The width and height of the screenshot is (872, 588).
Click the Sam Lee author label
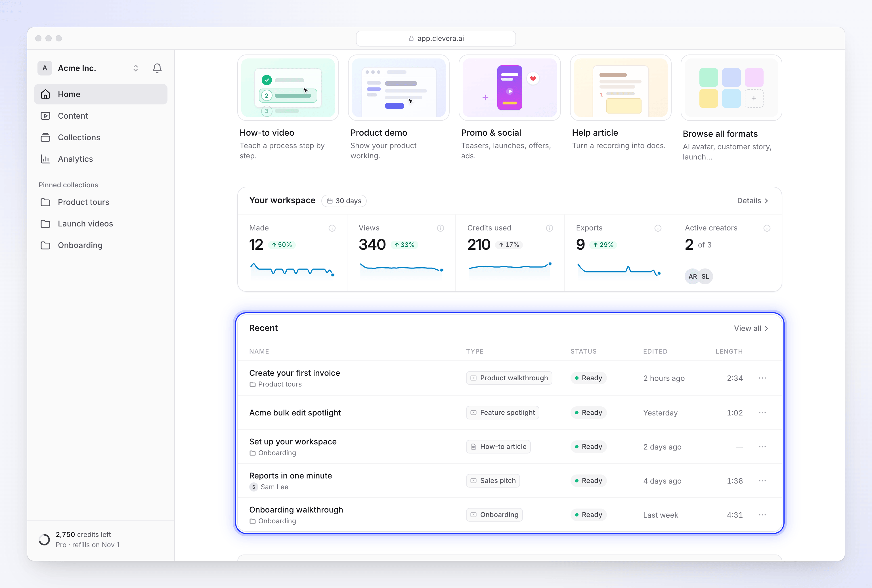[269, 487]
